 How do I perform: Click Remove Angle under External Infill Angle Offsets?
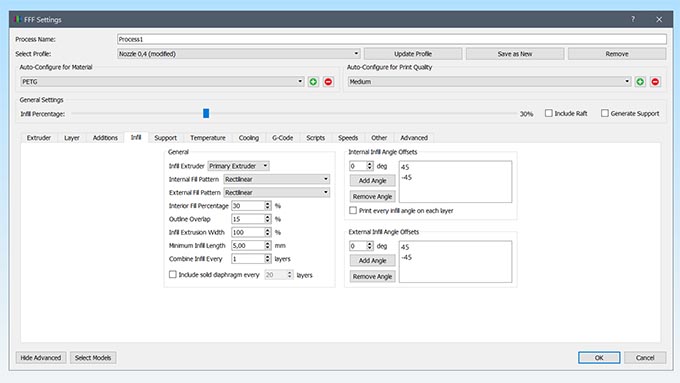(372, 276)
